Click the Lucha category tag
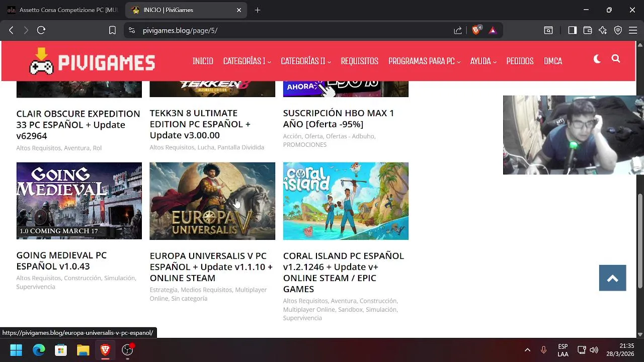The image size is (644, 362). 206,147
